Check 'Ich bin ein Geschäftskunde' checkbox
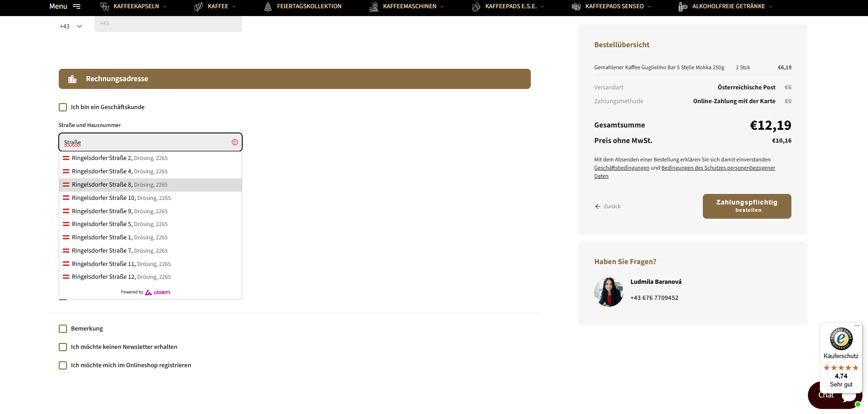Screen dimensions: 868x414 tap(63, 107)
